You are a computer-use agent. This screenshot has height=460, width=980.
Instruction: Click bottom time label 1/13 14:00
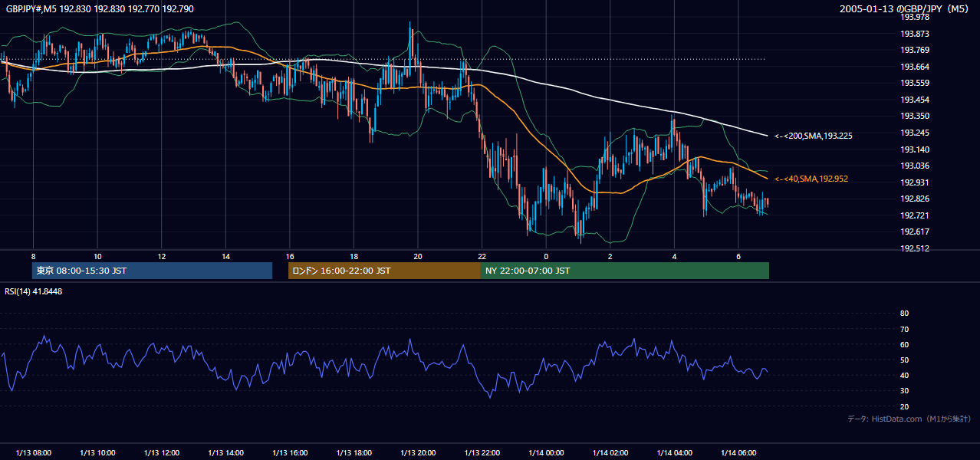225,453
